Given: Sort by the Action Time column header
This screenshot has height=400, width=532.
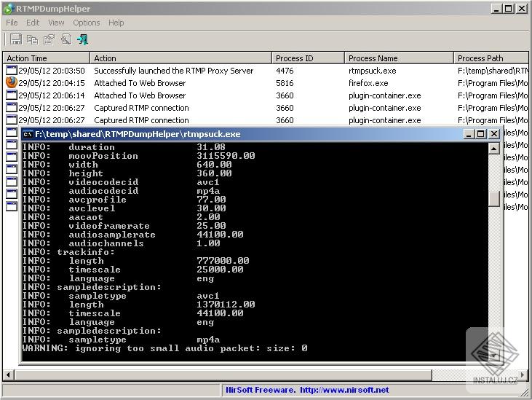Looking at the screenshot, I should (x=47, y=58).
